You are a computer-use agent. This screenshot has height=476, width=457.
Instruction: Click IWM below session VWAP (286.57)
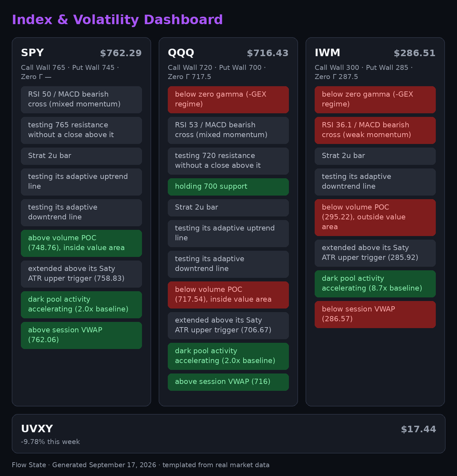375,315
